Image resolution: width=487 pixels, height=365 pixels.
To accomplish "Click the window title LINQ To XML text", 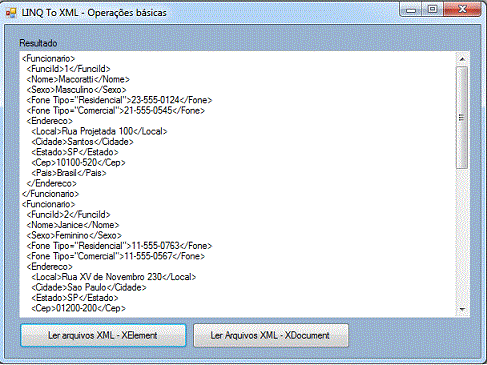I will (x=94, y=13).
